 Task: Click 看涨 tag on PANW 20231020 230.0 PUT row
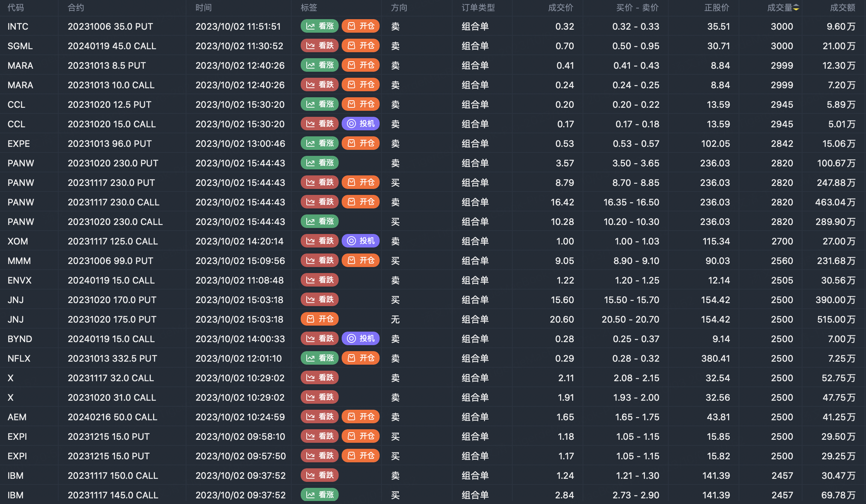pyautogui.click(x=319, y=163)
